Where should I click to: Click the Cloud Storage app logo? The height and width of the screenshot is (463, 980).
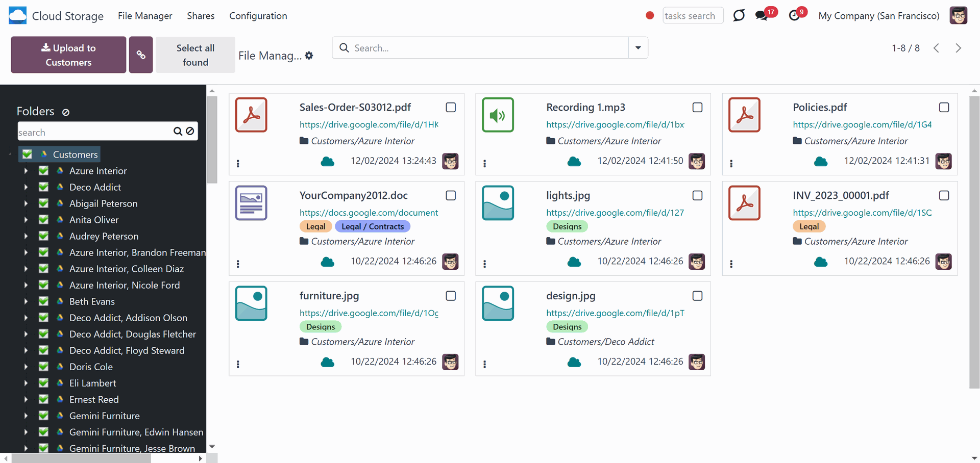pyautogui.click(x=17, y=16)
